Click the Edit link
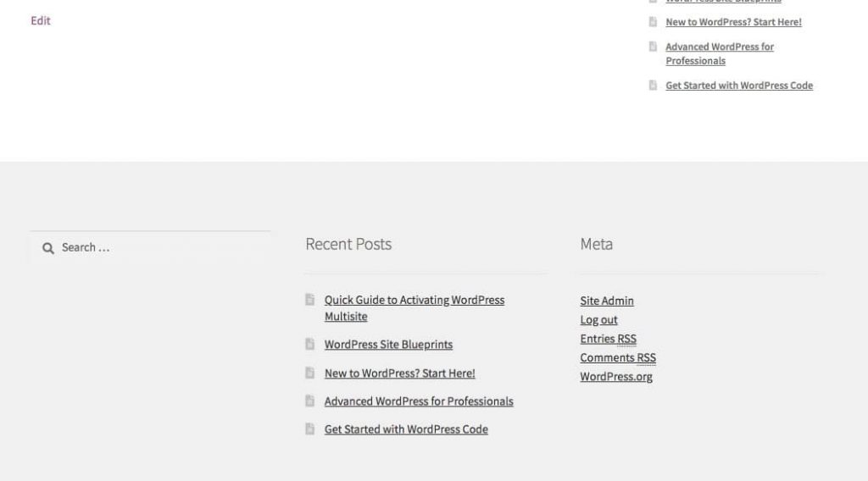Image resolution: width=868 pixels, height=481 pixels. [41, 20]
